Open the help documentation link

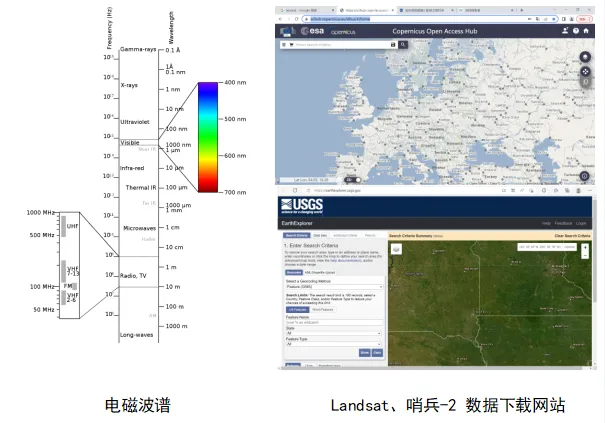coord(346,261)
